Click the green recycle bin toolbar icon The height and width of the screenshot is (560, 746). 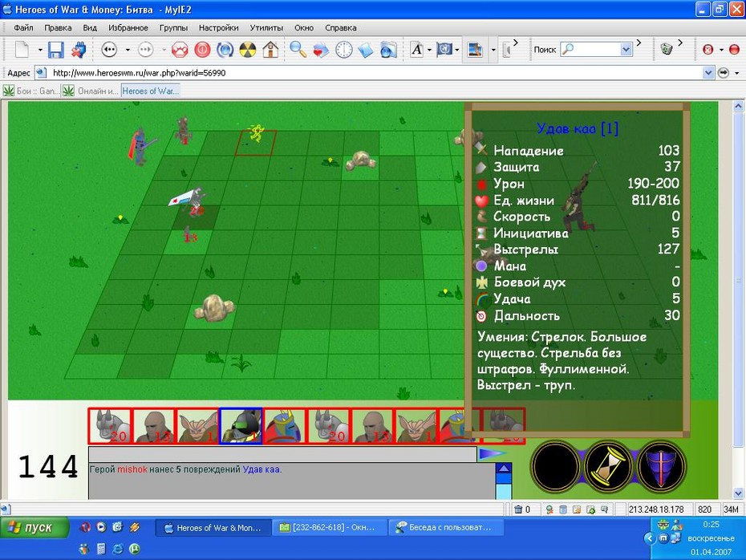click(x=666, y=49)
